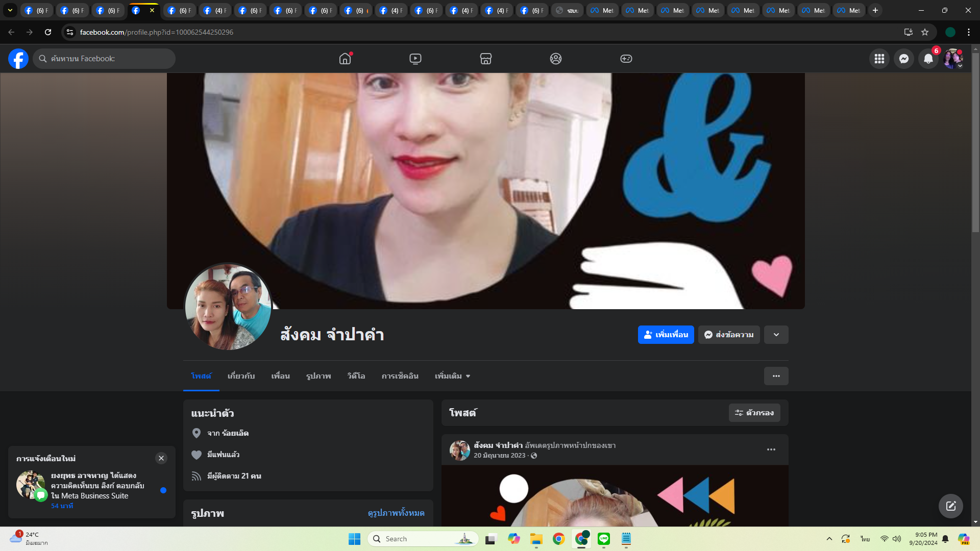This screenshot has width=980, height=551.
Task: Click the ดูรูปภาพทั้งหมด link
Action: (396, 513)
